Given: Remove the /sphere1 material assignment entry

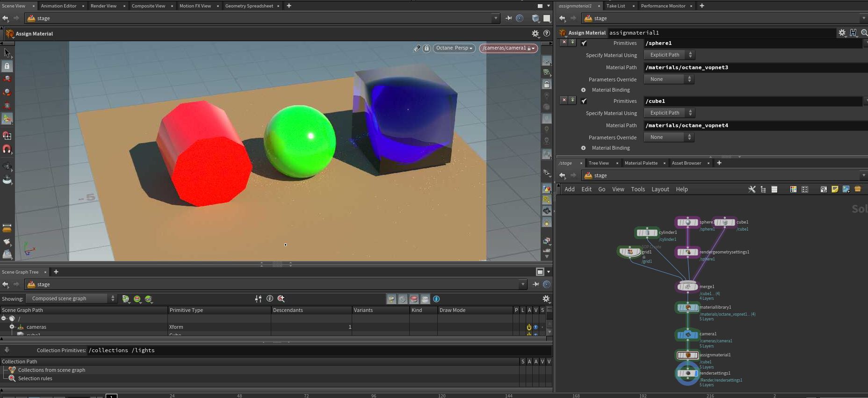Looking at the screenshot, I should pyautogui.click(x=564, y=42).
